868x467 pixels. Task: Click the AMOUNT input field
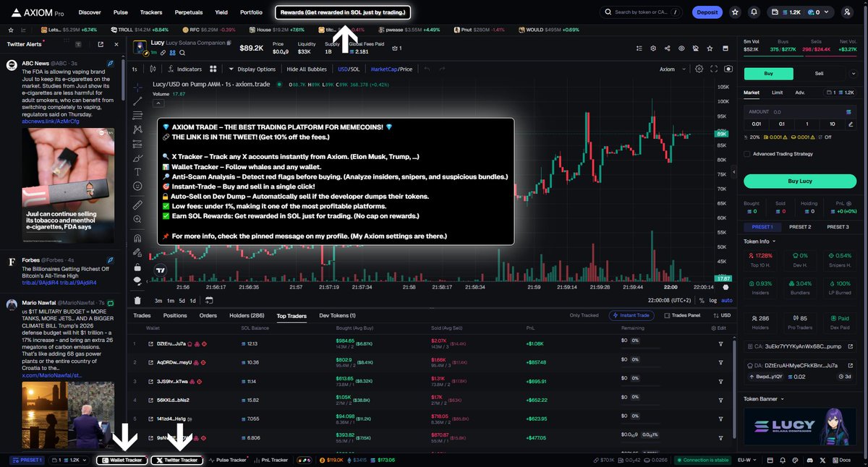[799, 112]
